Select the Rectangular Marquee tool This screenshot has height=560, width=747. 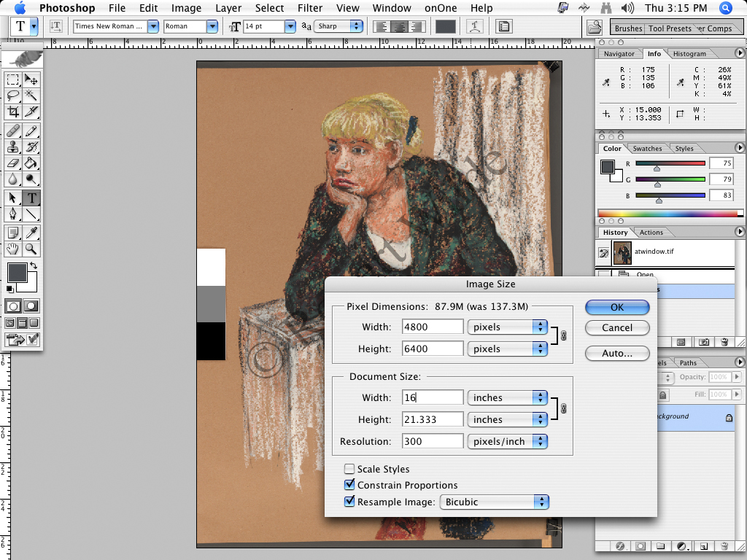pyautogui.click(x=13, y=79)
